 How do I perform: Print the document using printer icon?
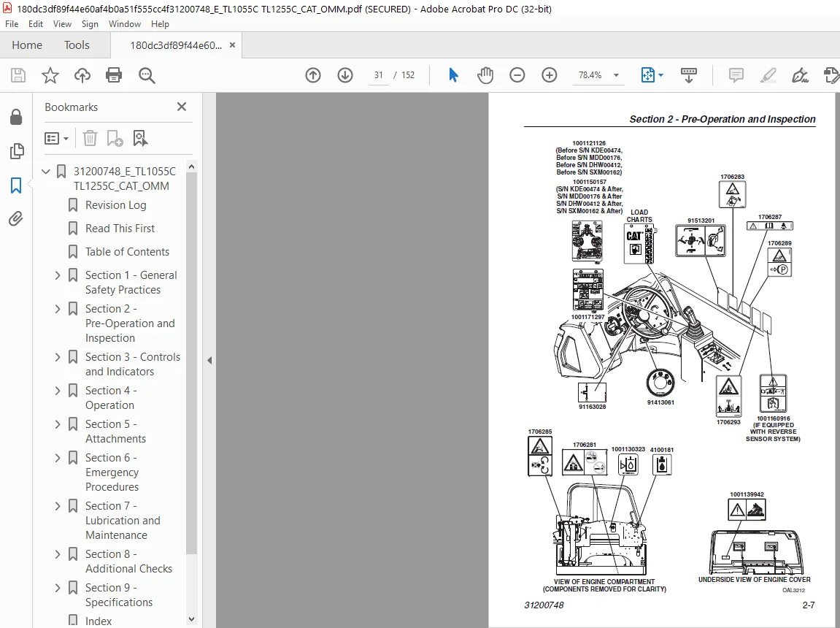(114, 75)
